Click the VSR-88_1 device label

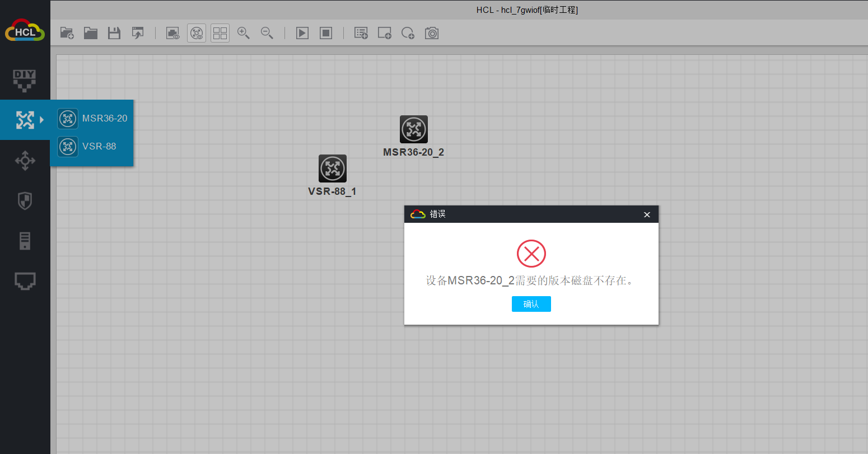tap(332, 191)
